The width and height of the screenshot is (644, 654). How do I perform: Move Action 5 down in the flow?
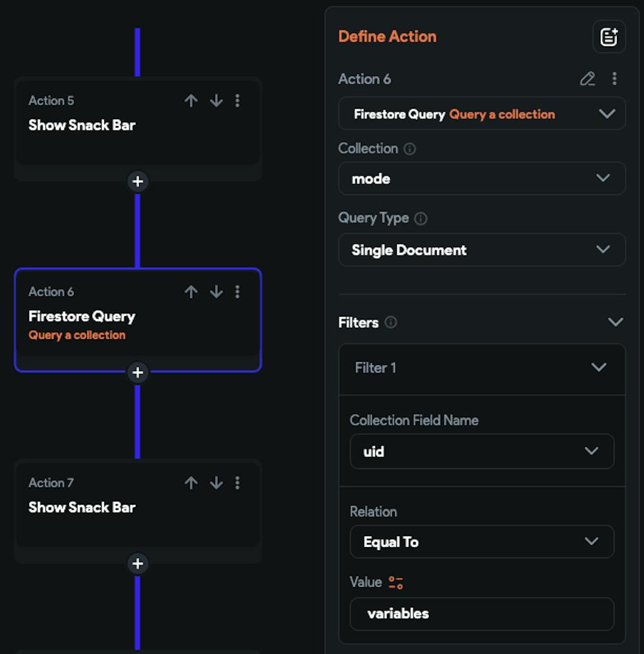216,100
